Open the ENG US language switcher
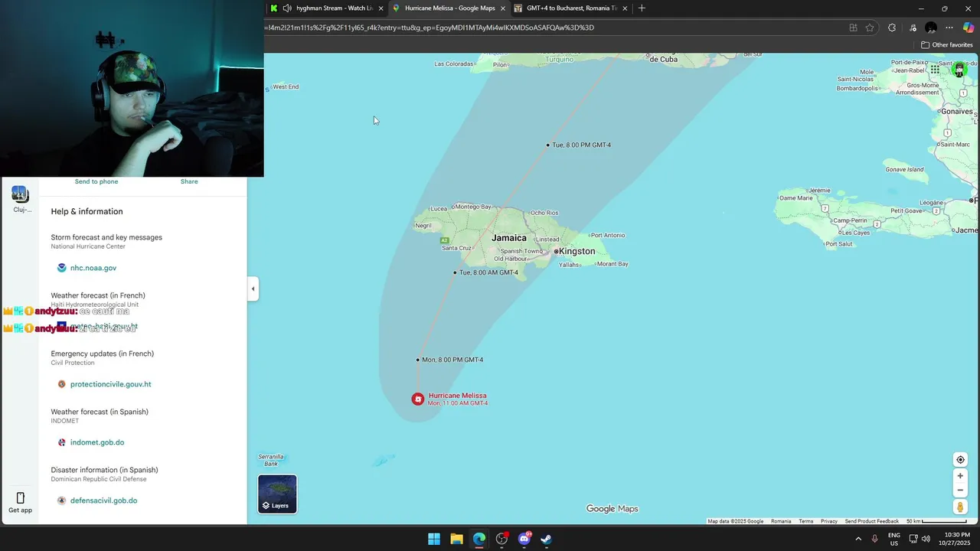 [894, 539]
